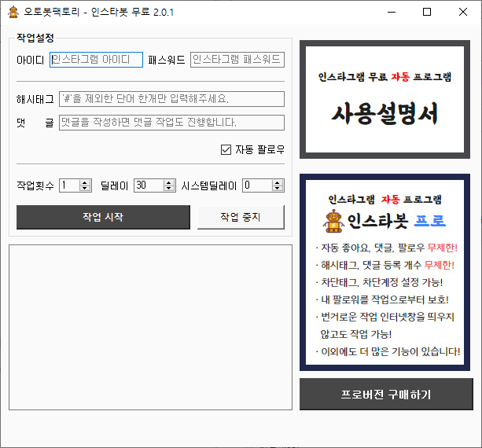Viewport: 482px width, 448px height.
Task: Toggle the 자동 팔로우 checkbox
Action: point(226,149)
